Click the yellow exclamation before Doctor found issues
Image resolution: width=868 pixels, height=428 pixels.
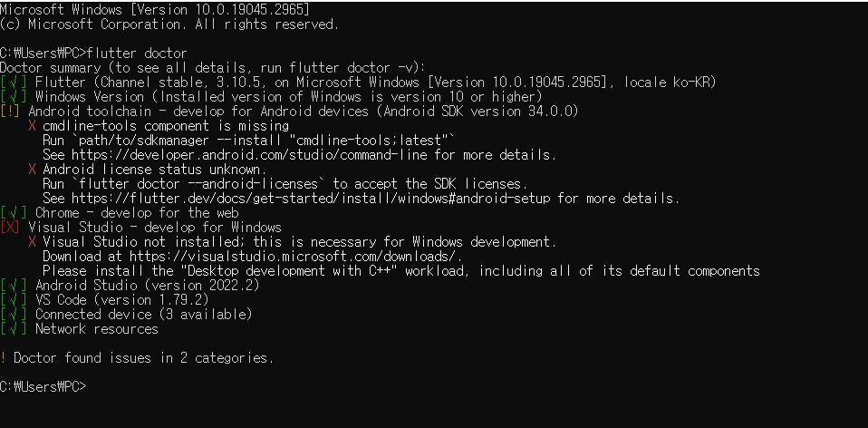click(4, 357)
